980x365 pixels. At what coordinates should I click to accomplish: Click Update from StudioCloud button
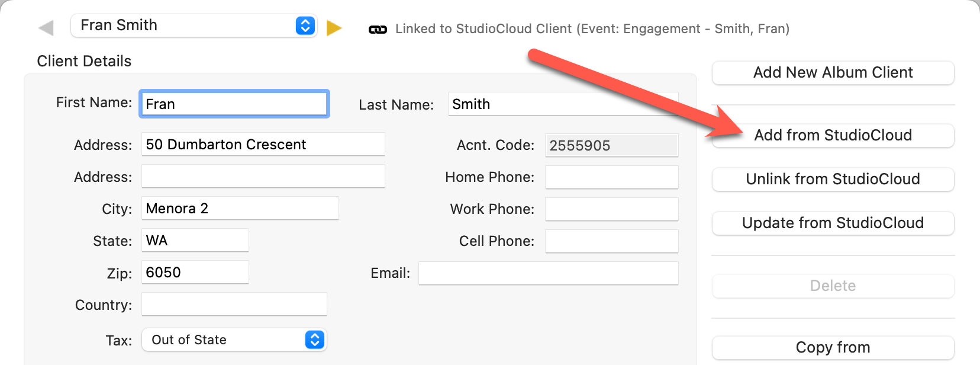point(833,223)
